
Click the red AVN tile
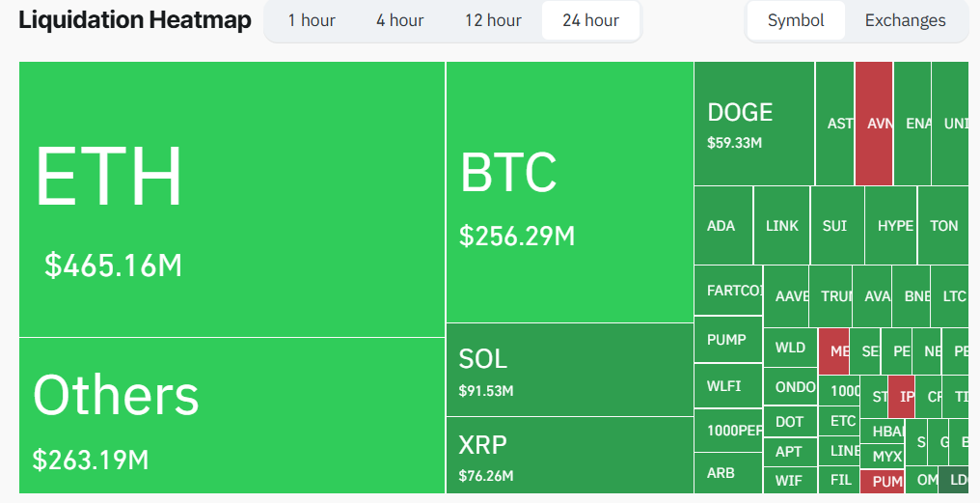(x=874, y=124)
